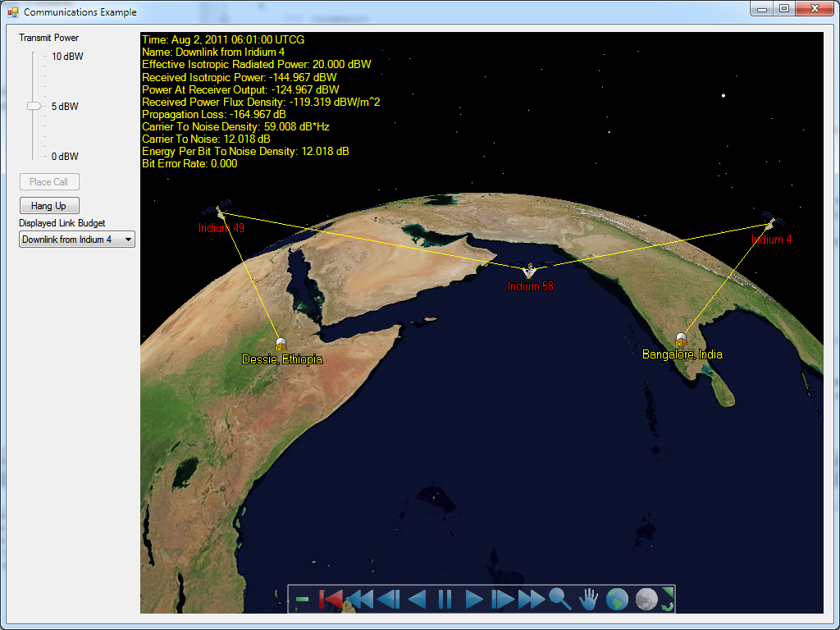Click the Earth globe home view icon
Screen dimensions: 840x630
pos(617,599)
